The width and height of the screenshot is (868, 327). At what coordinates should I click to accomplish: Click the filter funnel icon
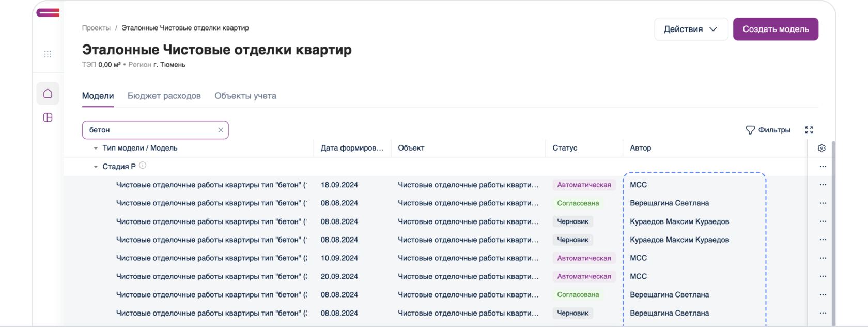(750, 130)
